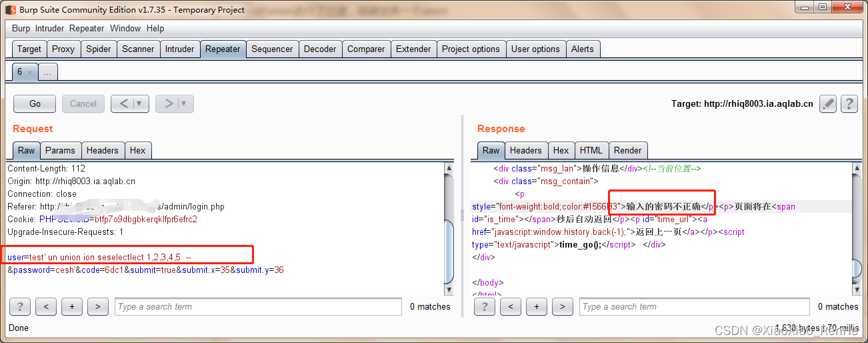Screen dimensions: 868x343
Task: Go back in history with < button
Action: coord(123,103)
